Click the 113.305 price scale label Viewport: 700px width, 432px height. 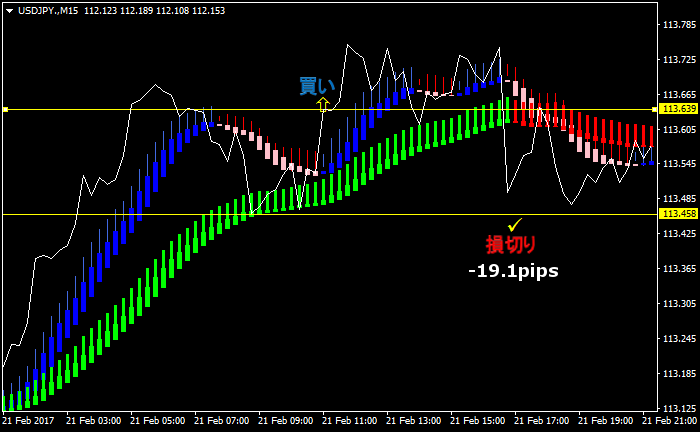click(x=679, y=304)
